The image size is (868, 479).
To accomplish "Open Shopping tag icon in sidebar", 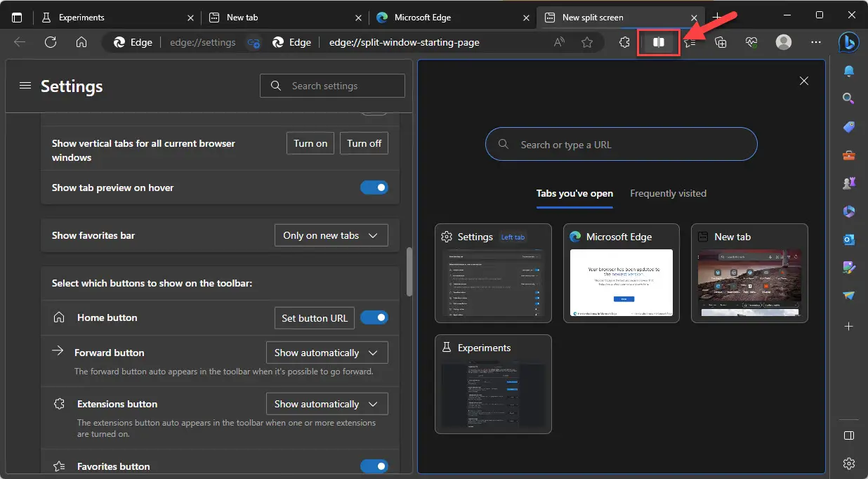I will (849, 127).
